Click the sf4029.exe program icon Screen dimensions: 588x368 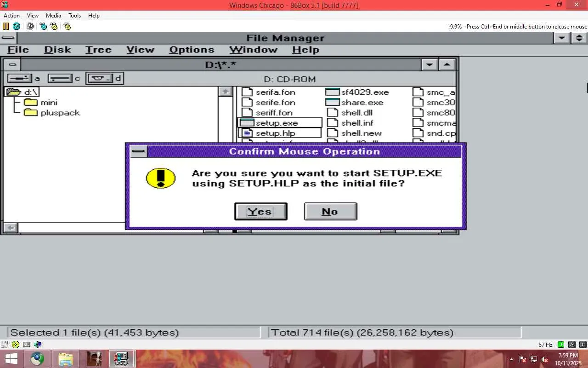click(x=332, y=92)
